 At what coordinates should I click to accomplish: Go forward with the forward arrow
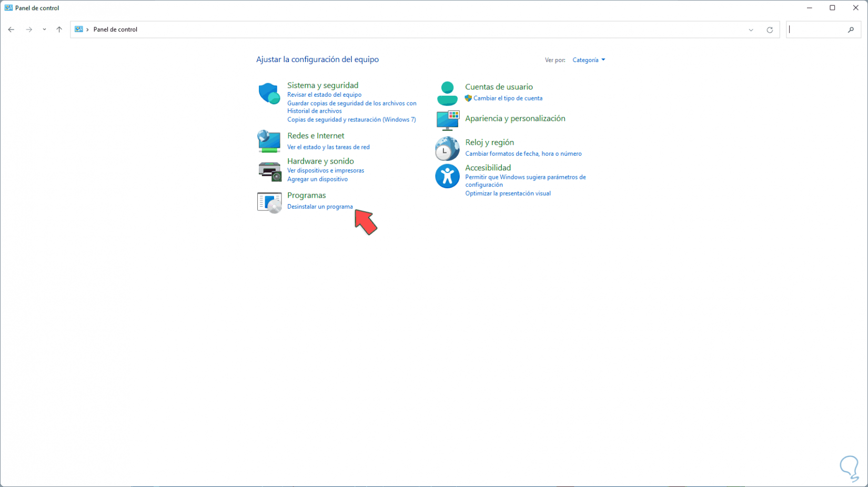pyautogui.click(x=29, y=29)
